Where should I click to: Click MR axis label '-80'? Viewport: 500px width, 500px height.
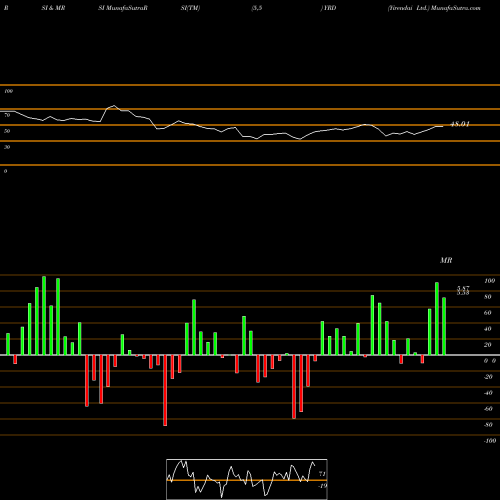coord(488,425)
